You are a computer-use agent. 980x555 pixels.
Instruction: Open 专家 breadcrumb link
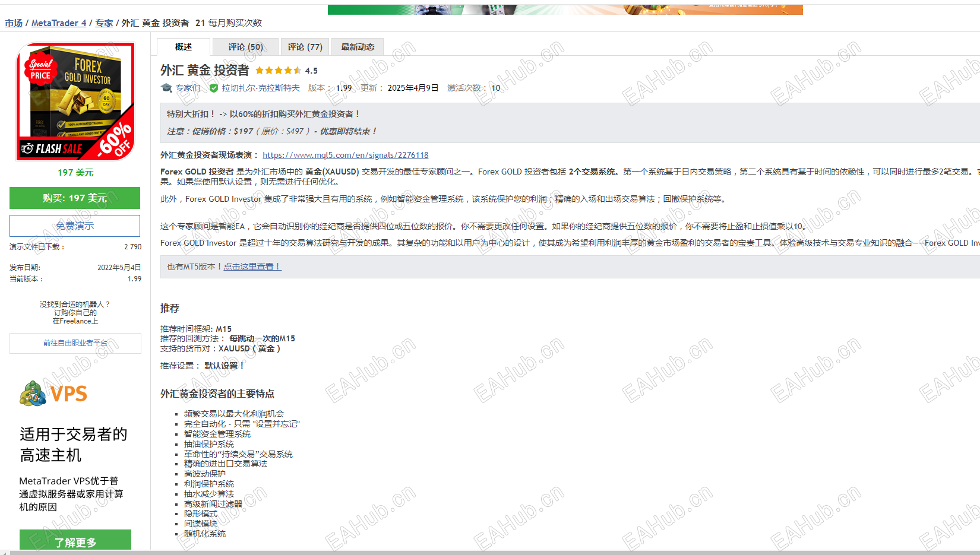click(x=104, y=23)
